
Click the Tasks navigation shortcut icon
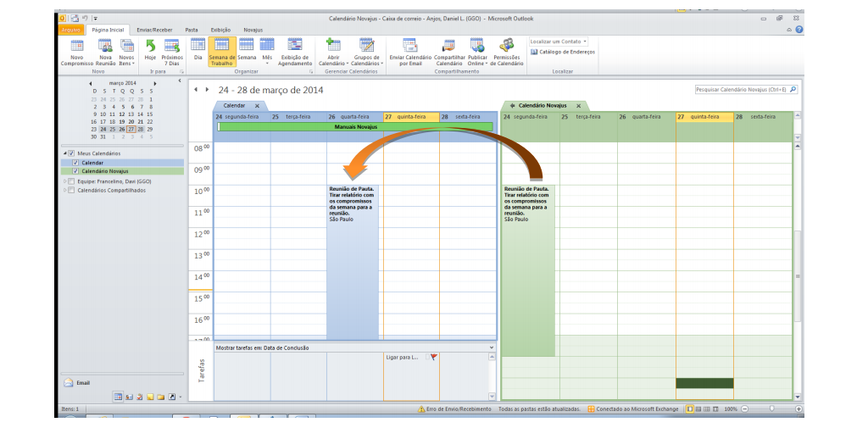(140, 397)
